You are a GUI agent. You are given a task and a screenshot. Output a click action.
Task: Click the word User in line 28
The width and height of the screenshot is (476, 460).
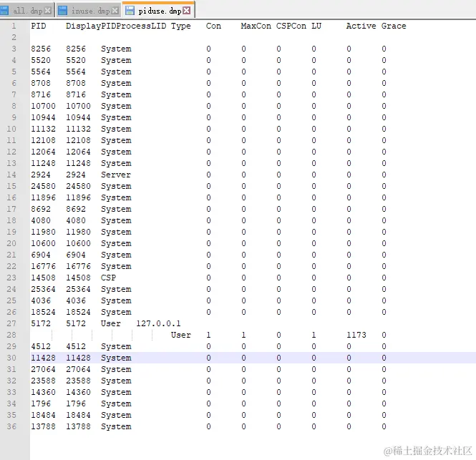pyautogui.click(x=181, y=335)
